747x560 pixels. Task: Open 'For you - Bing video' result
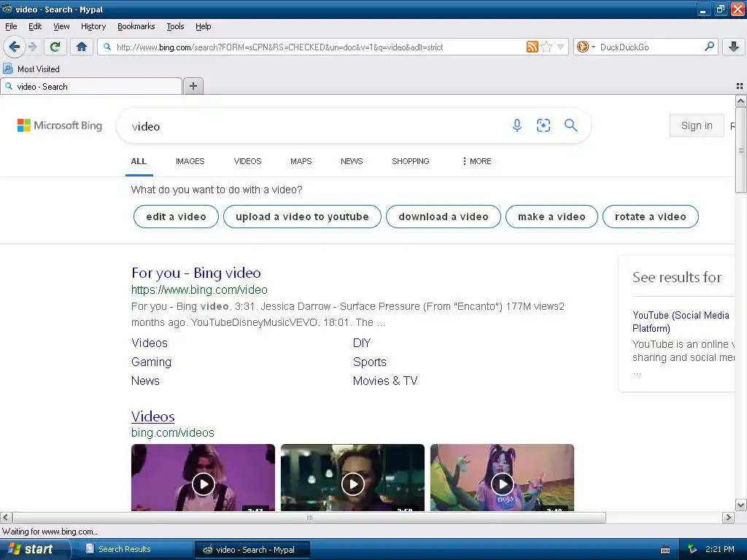(x=196, y=273)
